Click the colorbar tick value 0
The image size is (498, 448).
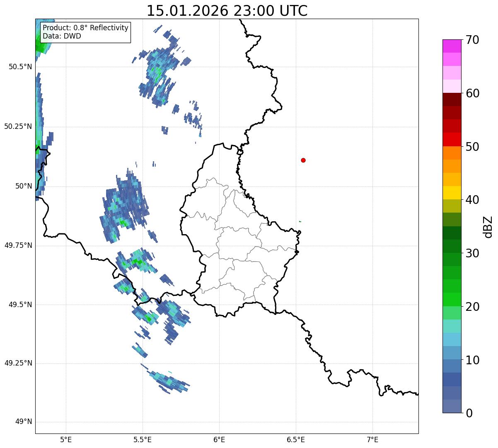click(469, 413)
